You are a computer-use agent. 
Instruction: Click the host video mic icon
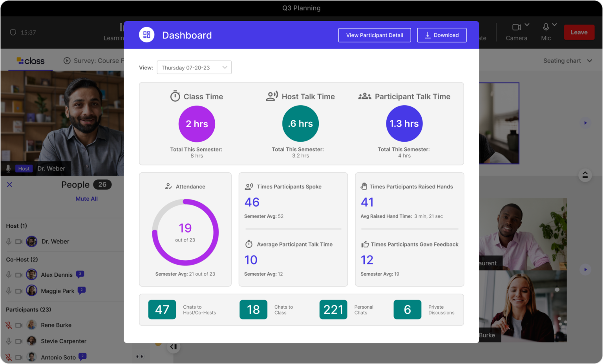8,168
